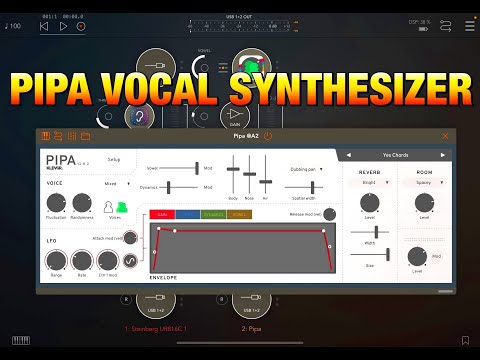Start playback with the play button

coord(63,26)
